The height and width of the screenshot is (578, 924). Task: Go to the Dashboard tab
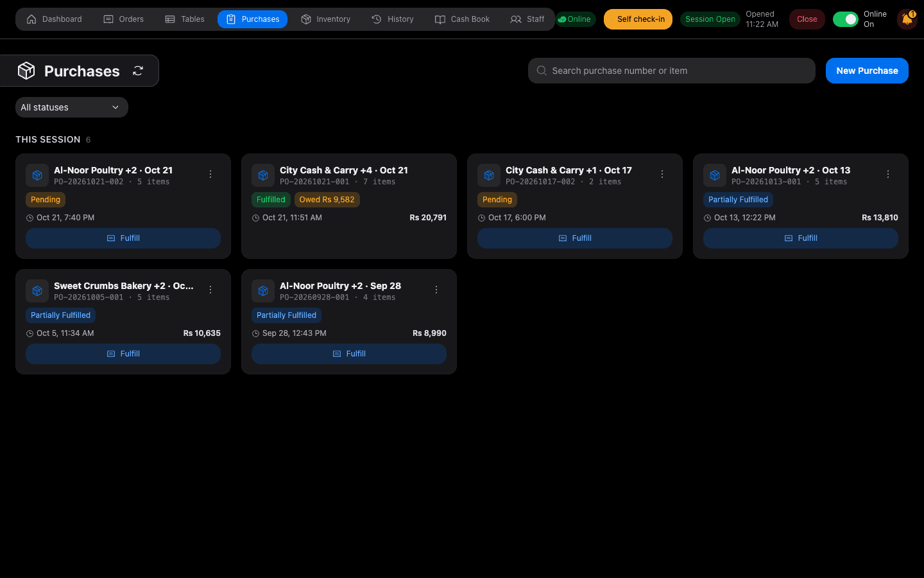click(x=55, y=19)
